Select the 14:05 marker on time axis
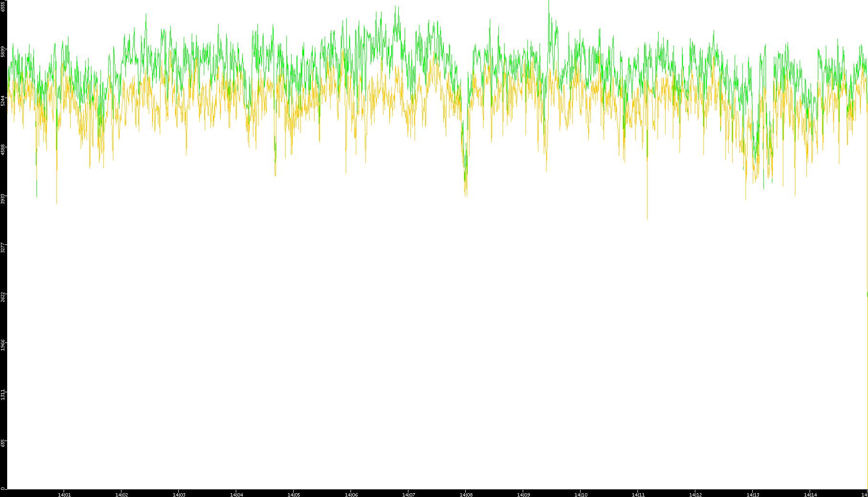868x497 pixels. pyautogui.click(x=294, y=495)
